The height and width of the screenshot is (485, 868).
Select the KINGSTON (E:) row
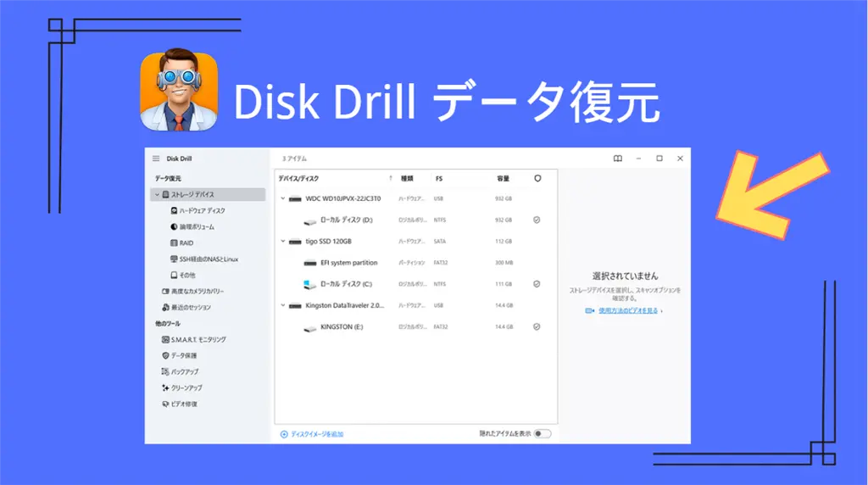[416, 326]
